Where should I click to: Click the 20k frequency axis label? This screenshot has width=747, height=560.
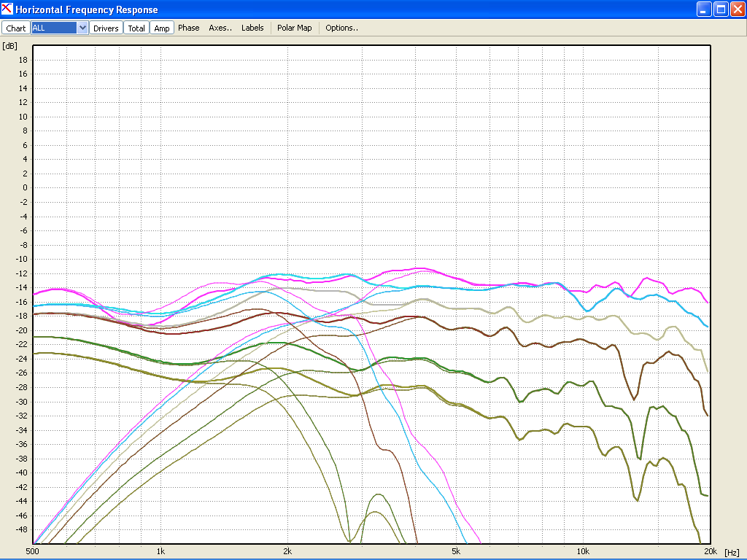[711, 551]
